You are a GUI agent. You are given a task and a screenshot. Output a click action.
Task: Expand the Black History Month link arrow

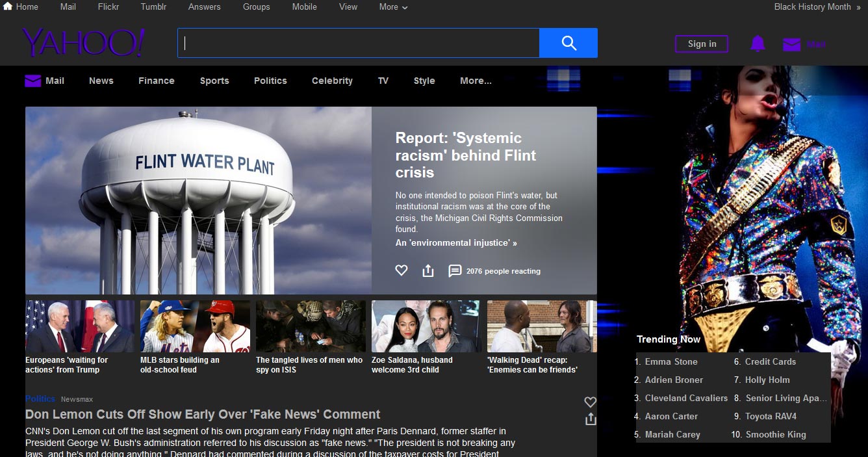(858, 7)
